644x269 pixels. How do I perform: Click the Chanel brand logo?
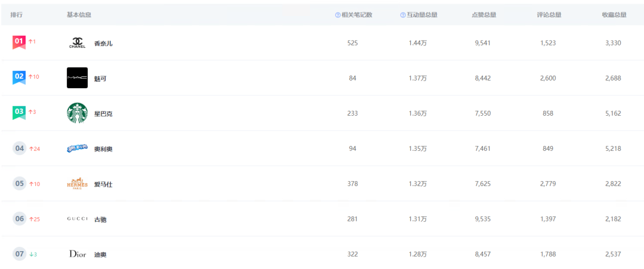[x=77, y=43]
